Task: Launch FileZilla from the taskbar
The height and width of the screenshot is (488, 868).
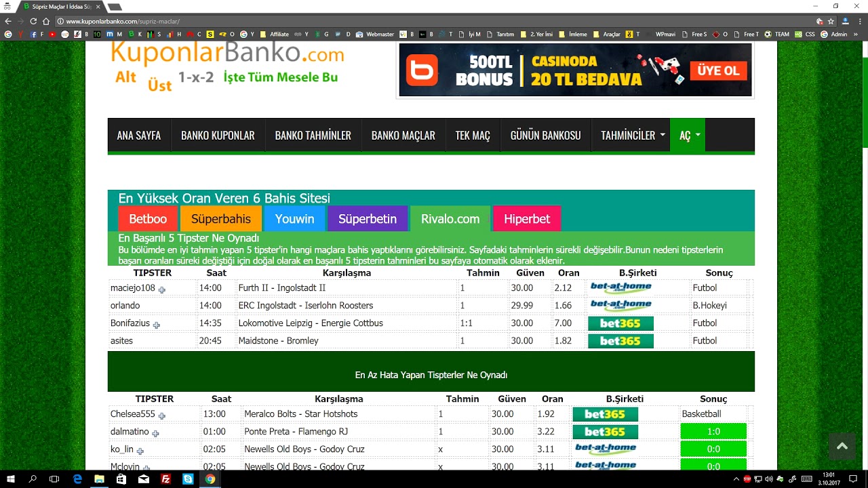Action: pos(165,479)
